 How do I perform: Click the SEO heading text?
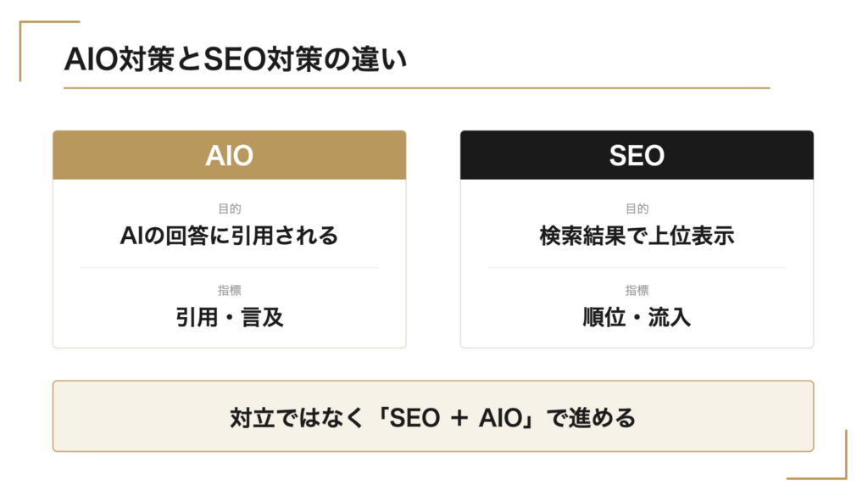[637, 156]
